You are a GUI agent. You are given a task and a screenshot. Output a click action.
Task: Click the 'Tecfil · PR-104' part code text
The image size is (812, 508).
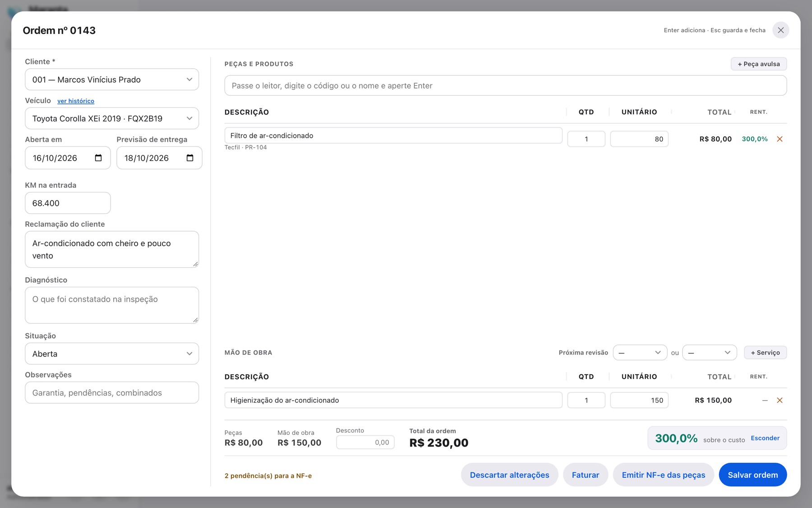(x=246, y=148)
